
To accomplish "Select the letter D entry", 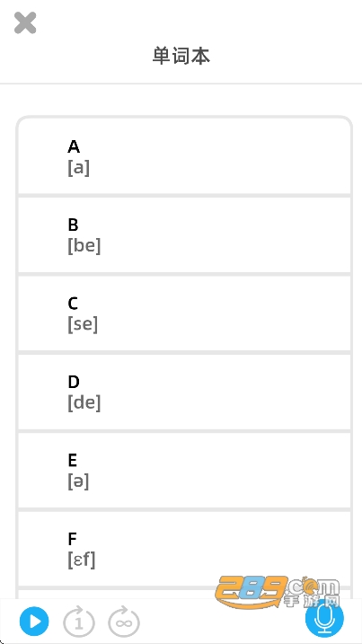I will pyautogui.click(x=184, y=393).
